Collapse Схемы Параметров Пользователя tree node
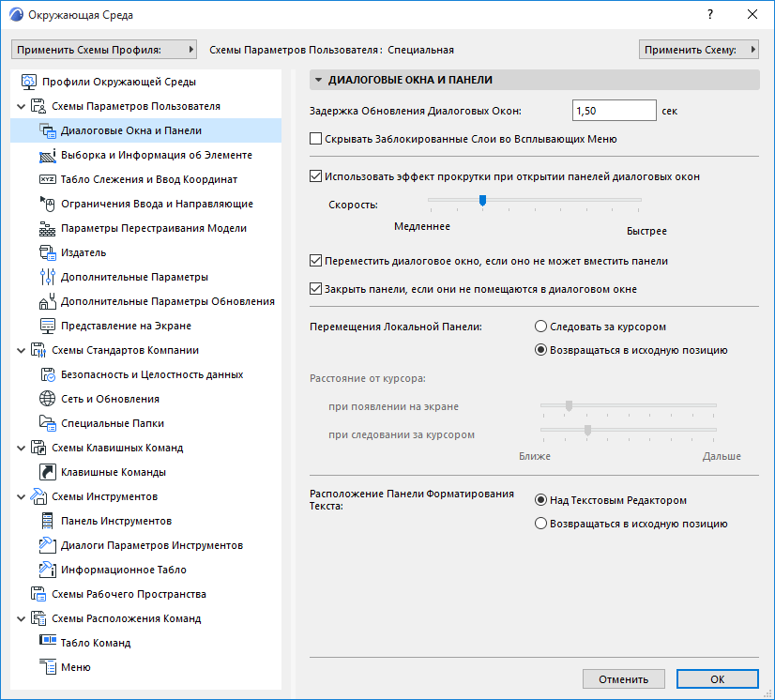The image size is (775, 700). coord(22,106)
